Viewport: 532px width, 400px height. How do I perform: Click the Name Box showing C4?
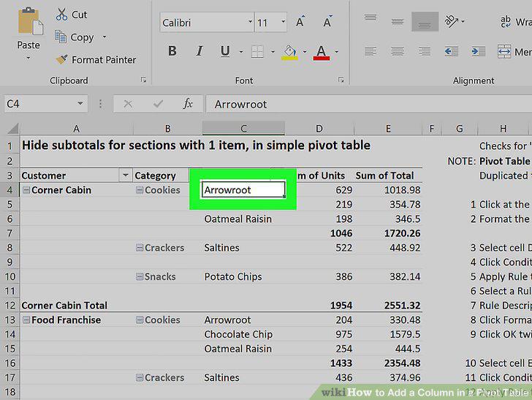point(46,104)
